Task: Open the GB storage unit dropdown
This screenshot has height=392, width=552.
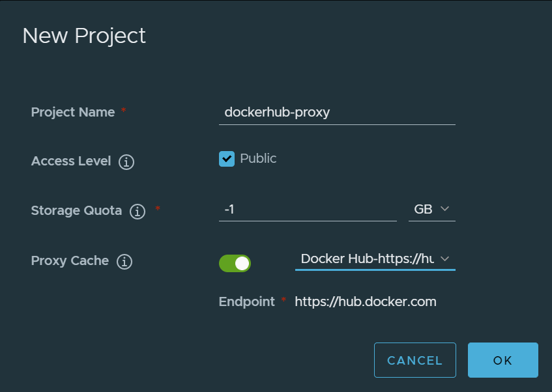Action: click(x=431, y=210)
